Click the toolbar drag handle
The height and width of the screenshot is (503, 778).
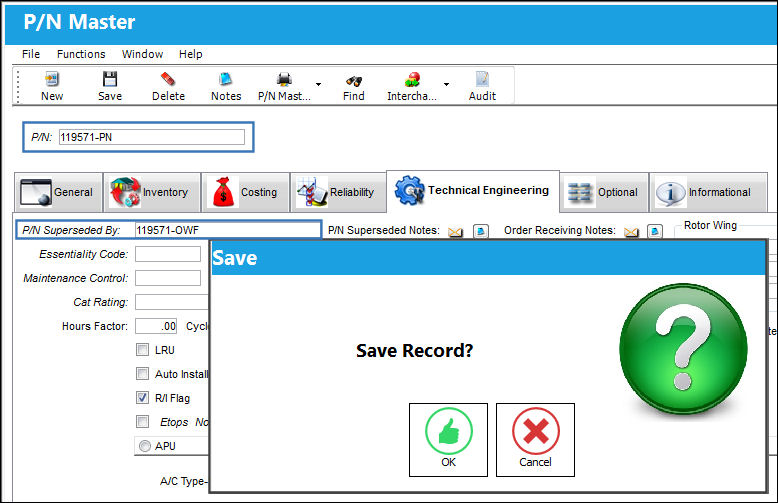coord(18,86)
